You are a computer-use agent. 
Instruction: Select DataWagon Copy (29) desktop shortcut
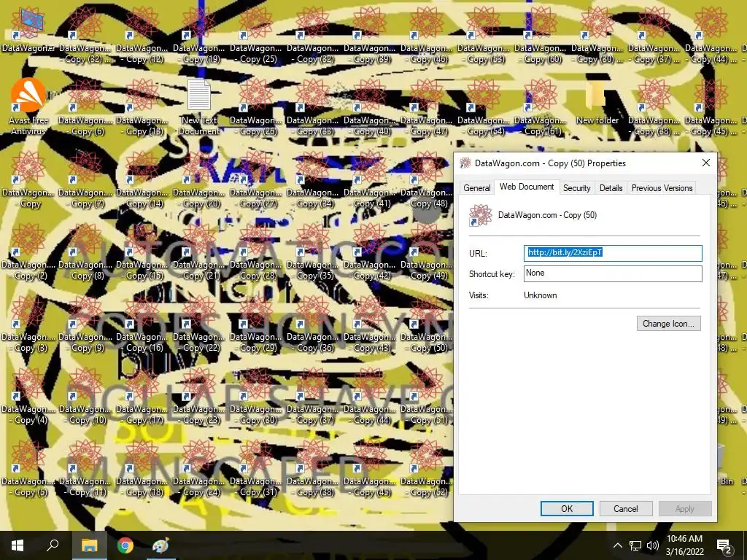tap(256, 323)
